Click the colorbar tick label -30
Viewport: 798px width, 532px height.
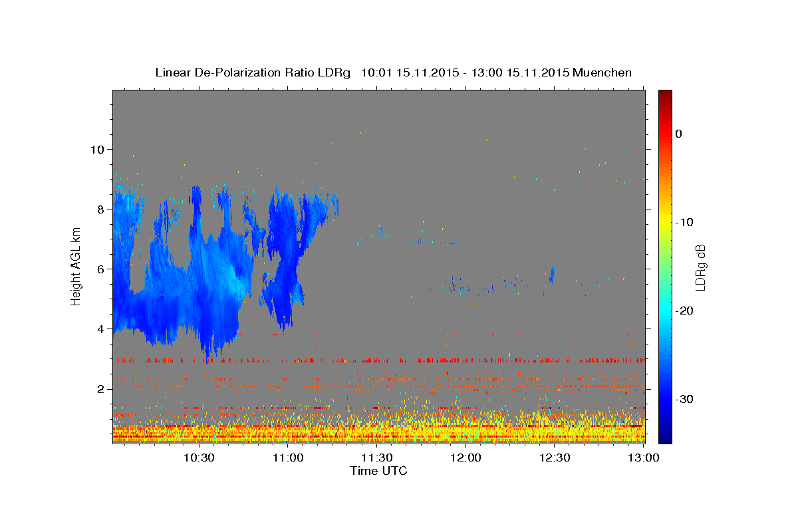pyautogui.click(x=684, y=399)
